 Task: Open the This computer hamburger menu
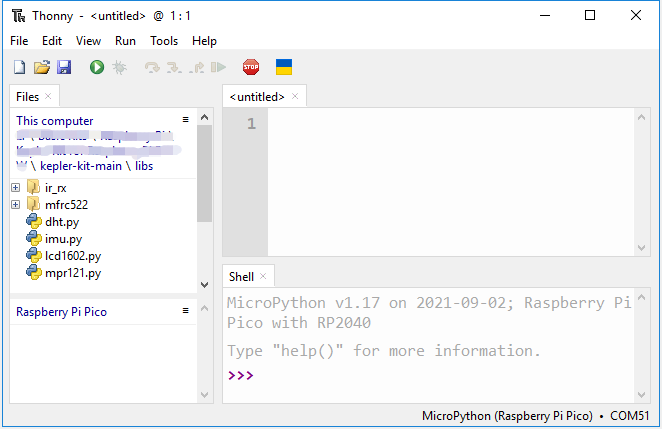click(185, 120)
